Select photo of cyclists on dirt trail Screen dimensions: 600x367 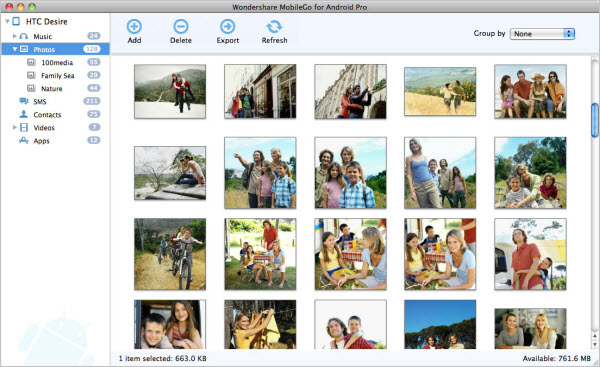click(x=170, y=254)
